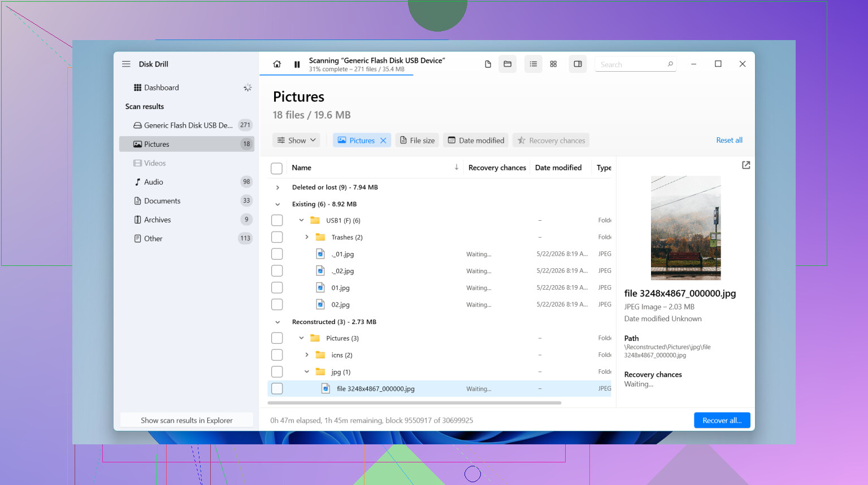Click Show scan results in Explorer

[186, 420]
